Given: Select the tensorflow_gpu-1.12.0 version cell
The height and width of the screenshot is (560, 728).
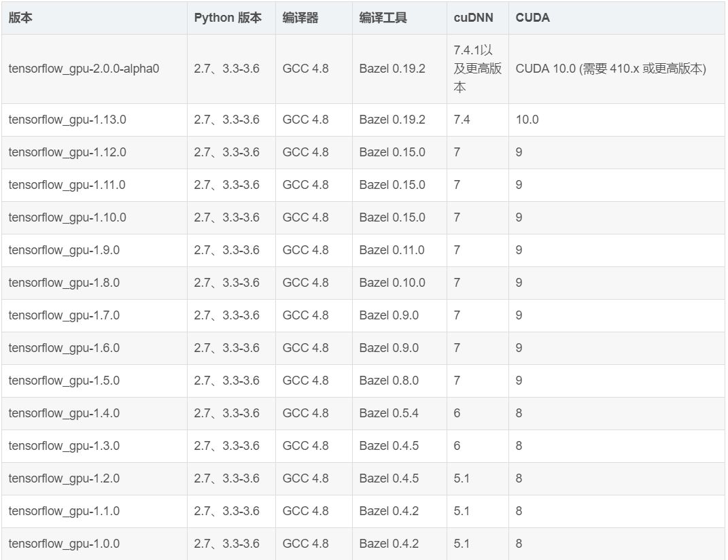Looking at the screenshot, I should [x=68, y=152].
